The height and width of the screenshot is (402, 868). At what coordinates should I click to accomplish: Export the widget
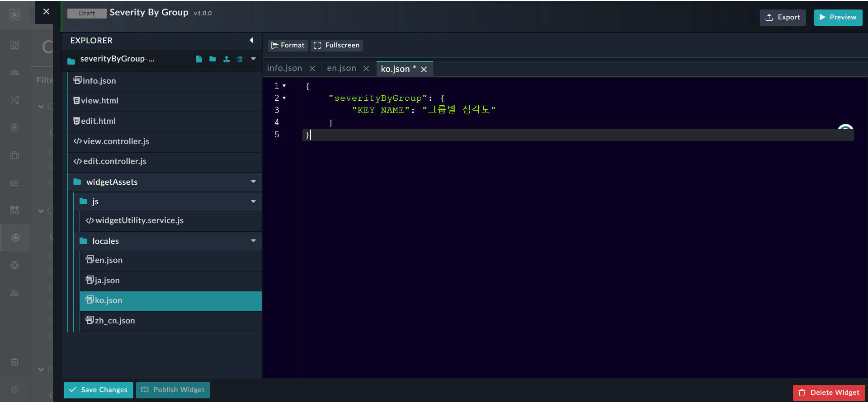[x=783, y=18]
